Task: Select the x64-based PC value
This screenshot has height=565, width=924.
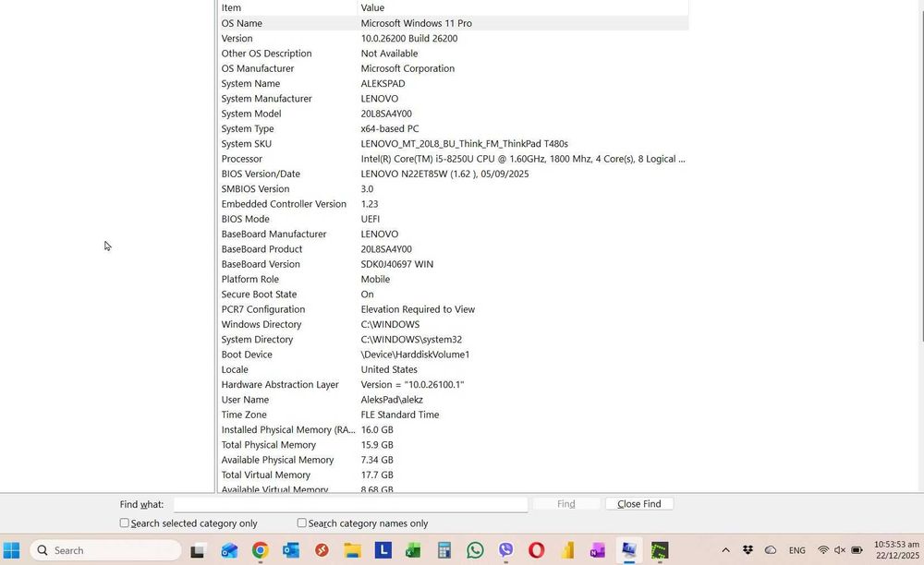Action: click(x=390, y=128)
